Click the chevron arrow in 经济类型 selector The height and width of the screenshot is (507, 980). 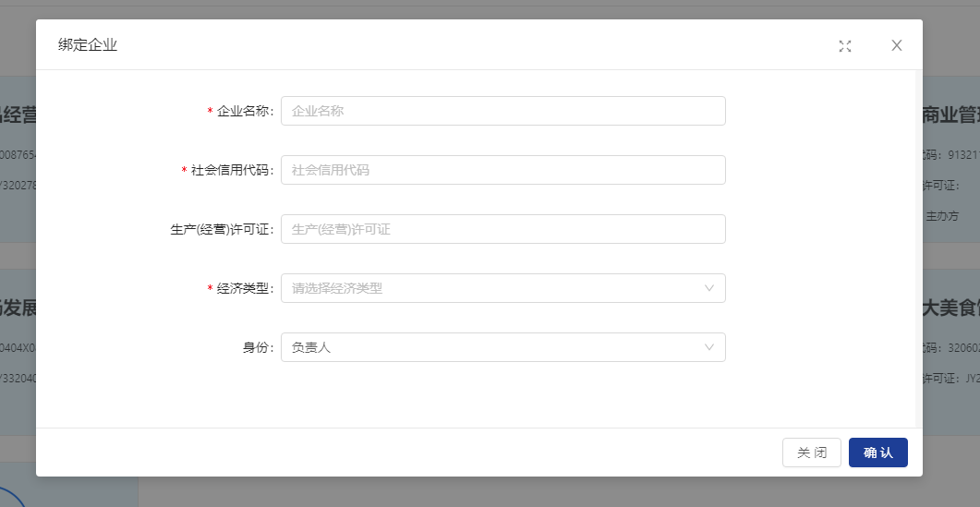point(709,288)
